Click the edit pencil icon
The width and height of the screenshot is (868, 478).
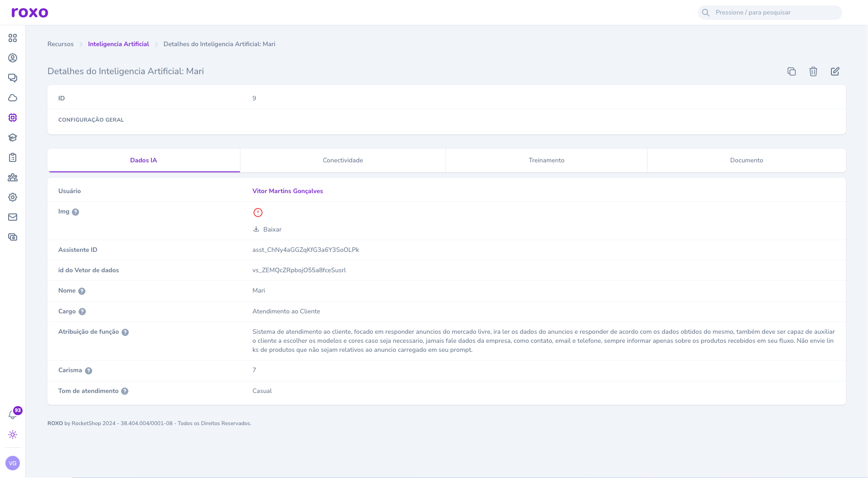point(835,71)
